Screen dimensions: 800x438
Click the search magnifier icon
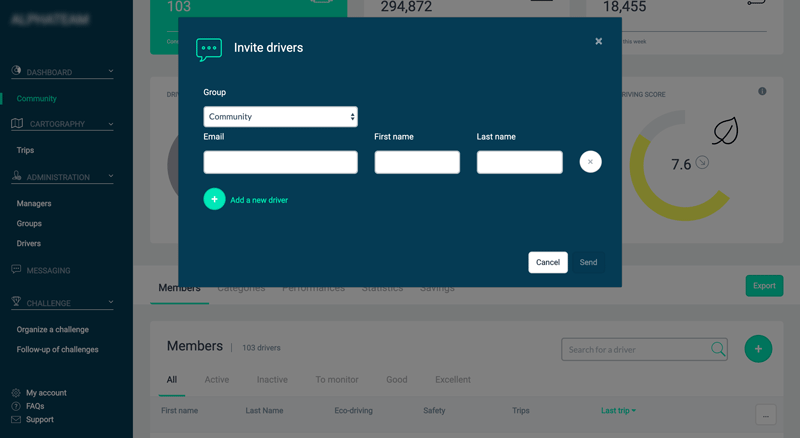click(x=718, y=349)
